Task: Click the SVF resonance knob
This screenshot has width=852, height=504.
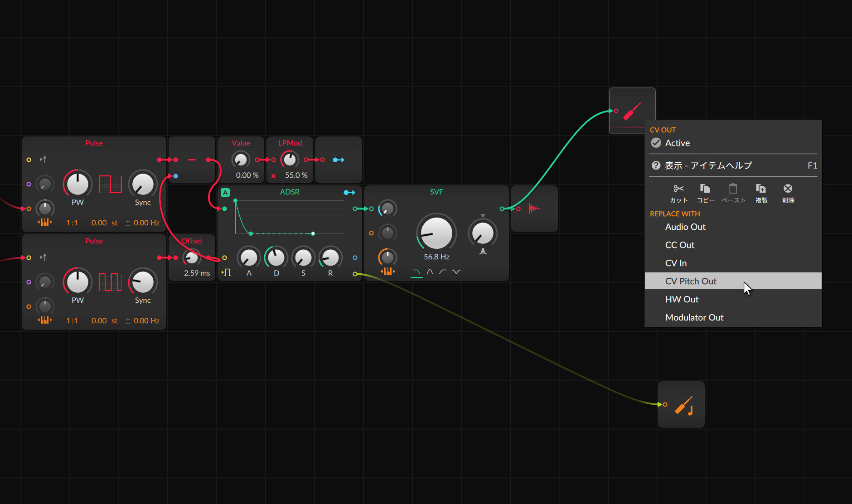Action: [x=483, y=233]
